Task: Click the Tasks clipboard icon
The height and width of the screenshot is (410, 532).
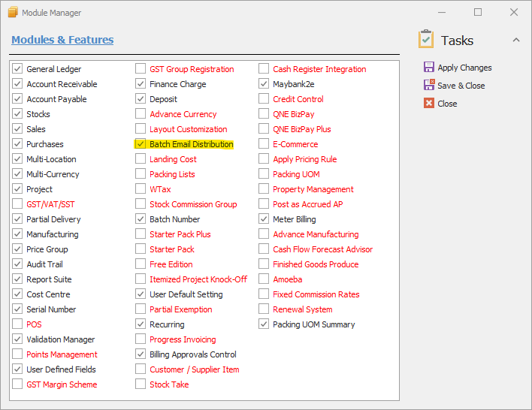Action: point(426,39)
